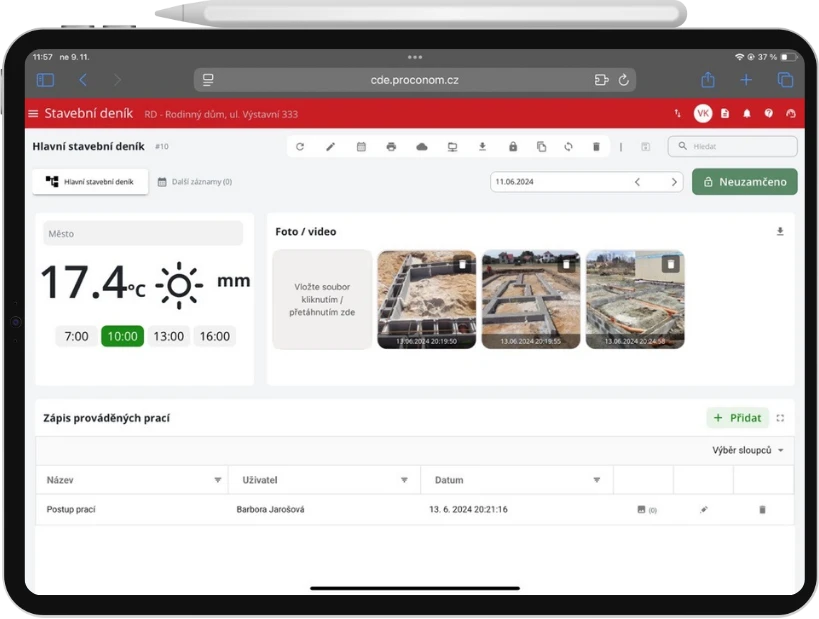
Task: Select the 13:00 time option
Action: tap(168, 337)
